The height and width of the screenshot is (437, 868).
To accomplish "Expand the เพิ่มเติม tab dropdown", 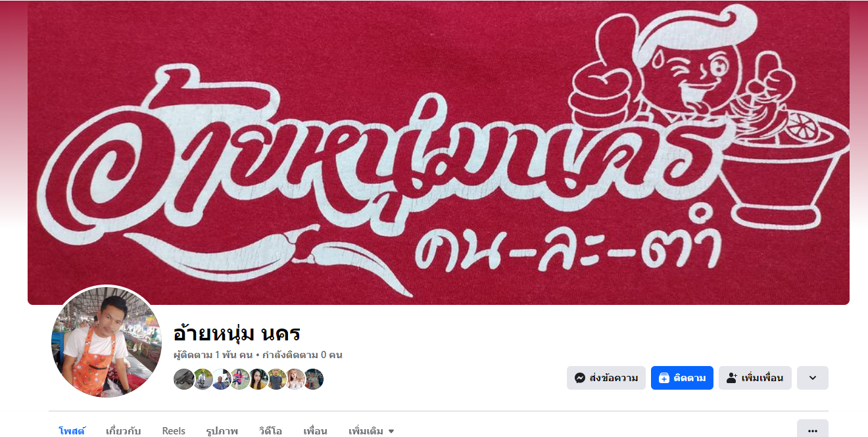I will click(372, 431).
